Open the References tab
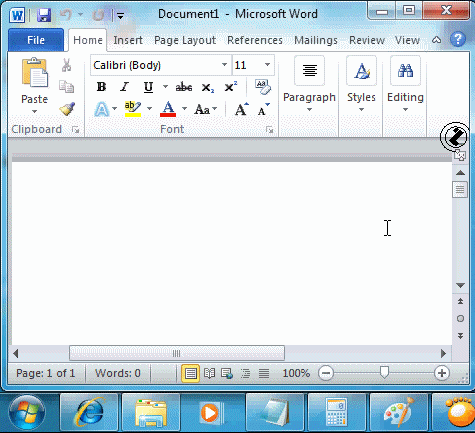 click(x=255, y=40)
